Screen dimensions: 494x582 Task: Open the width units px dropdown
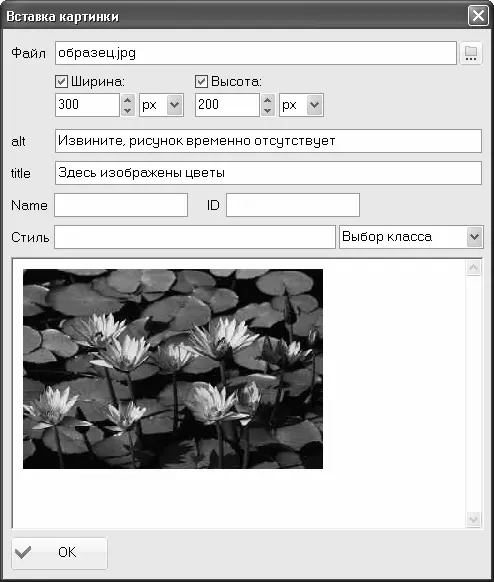tap(161, 105)
